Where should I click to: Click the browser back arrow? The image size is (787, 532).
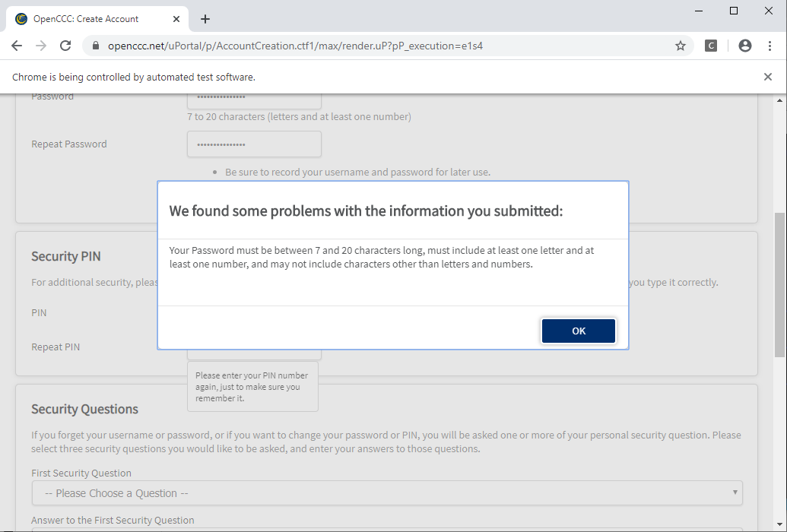point(17,46)
